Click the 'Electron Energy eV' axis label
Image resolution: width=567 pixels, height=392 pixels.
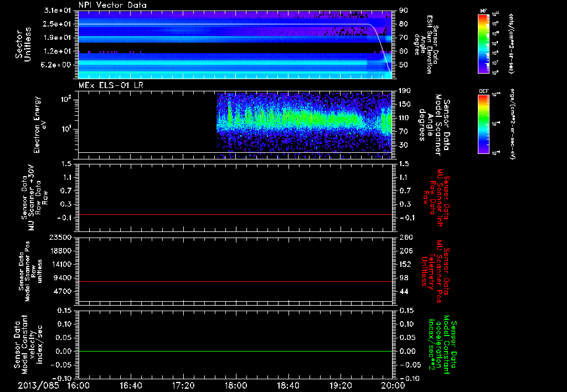[x=40, y=125]
